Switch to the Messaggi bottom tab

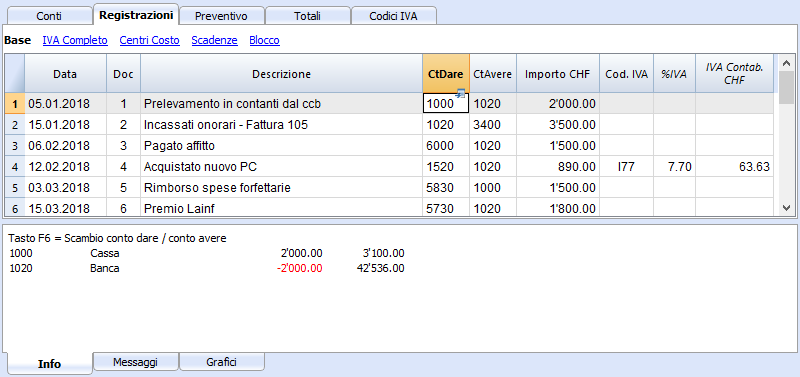pyautogui.click(x=136, y=362)
